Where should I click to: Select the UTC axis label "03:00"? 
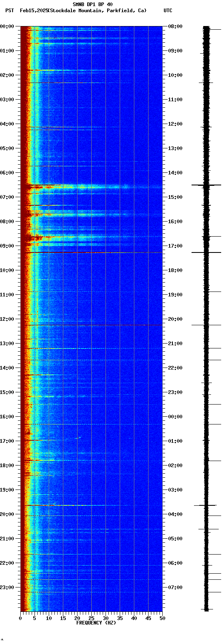[175, 490]
